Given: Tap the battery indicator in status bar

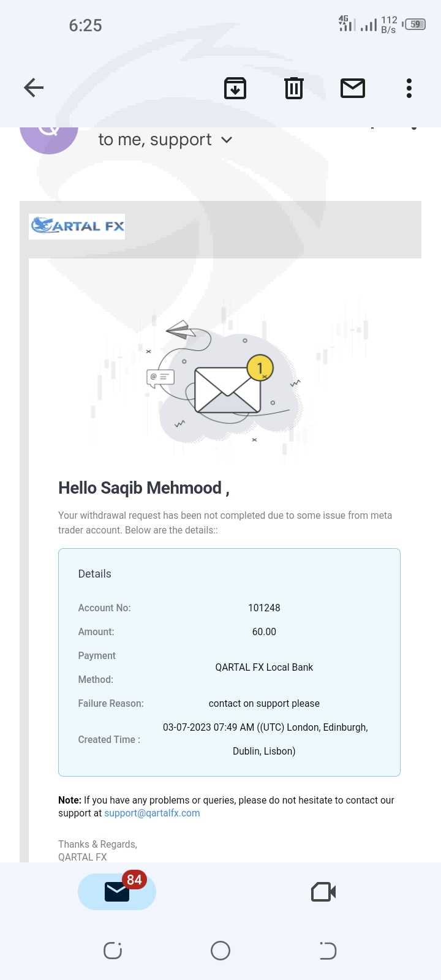Looking at the screenshot, I should point(415,24).
